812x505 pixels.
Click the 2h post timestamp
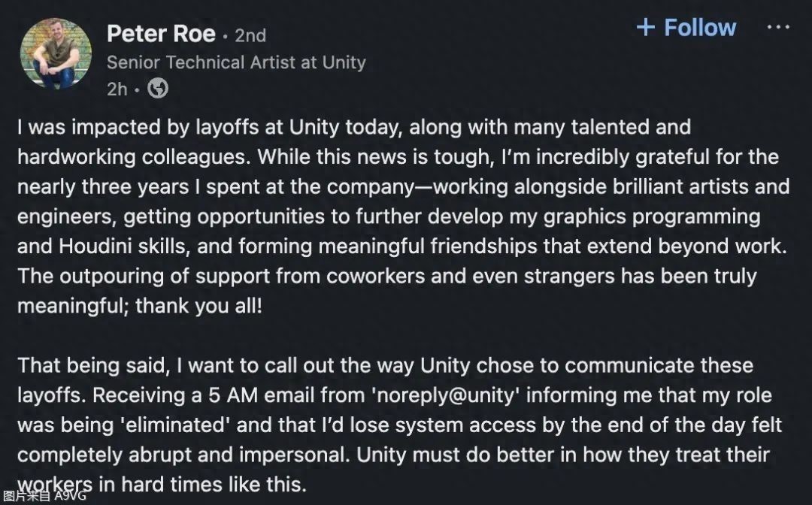[x=117, y=89]
